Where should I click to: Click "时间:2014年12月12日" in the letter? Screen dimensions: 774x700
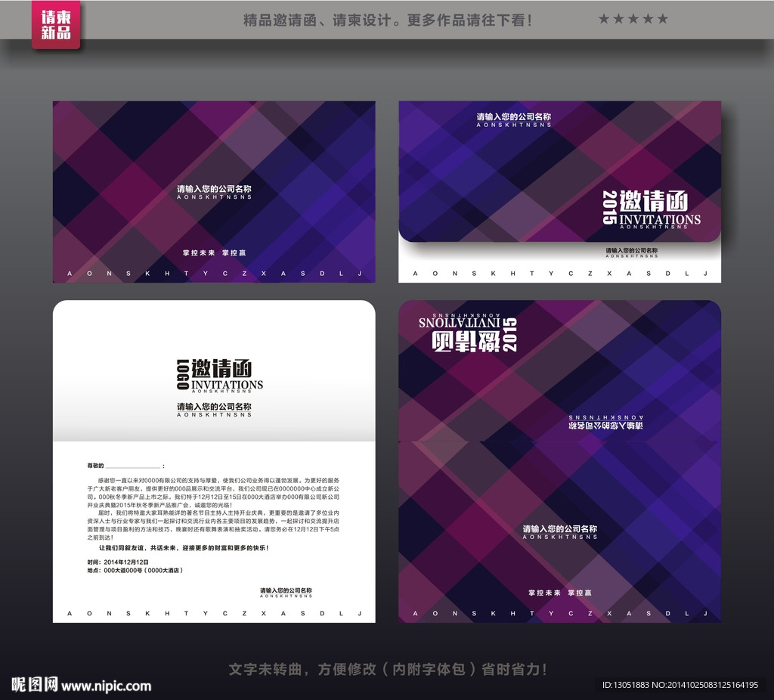click(x=118, y=562)
